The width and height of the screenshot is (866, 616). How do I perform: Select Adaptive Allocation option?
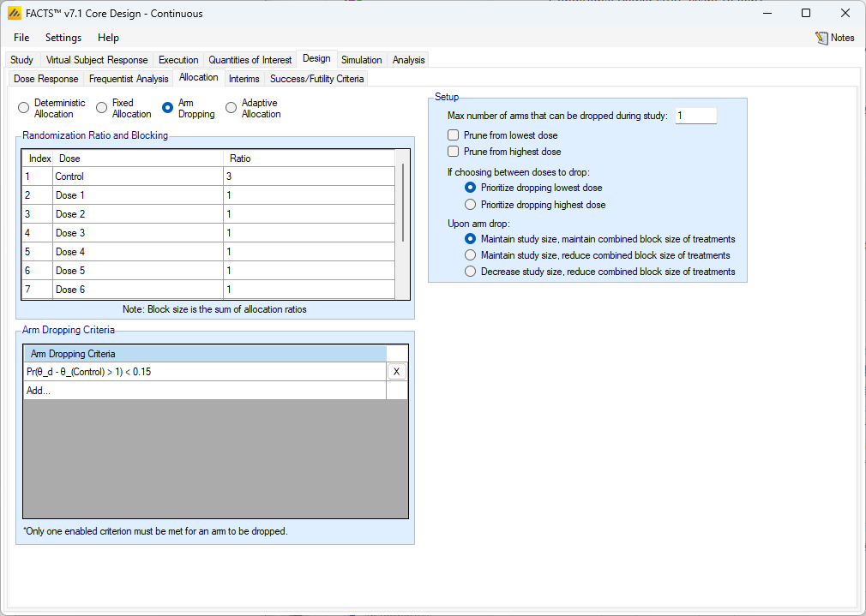(232, 108)
